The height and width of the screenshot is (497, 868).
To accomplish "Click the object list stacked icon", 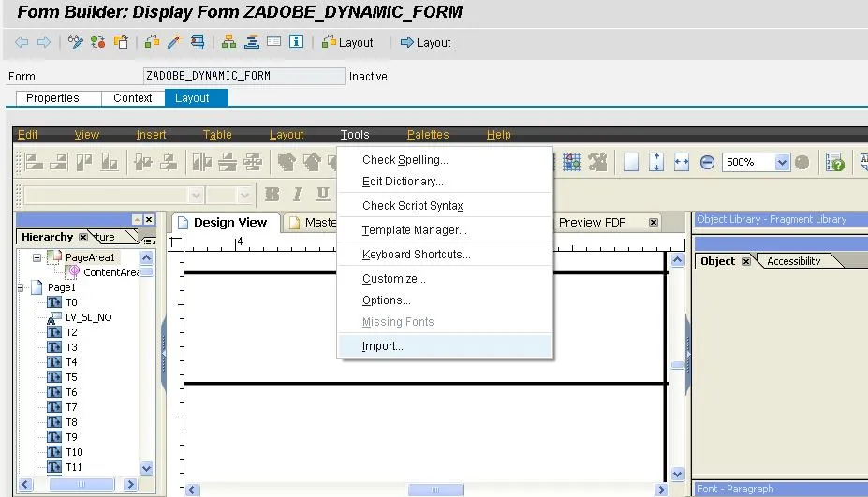I will 251,41.
